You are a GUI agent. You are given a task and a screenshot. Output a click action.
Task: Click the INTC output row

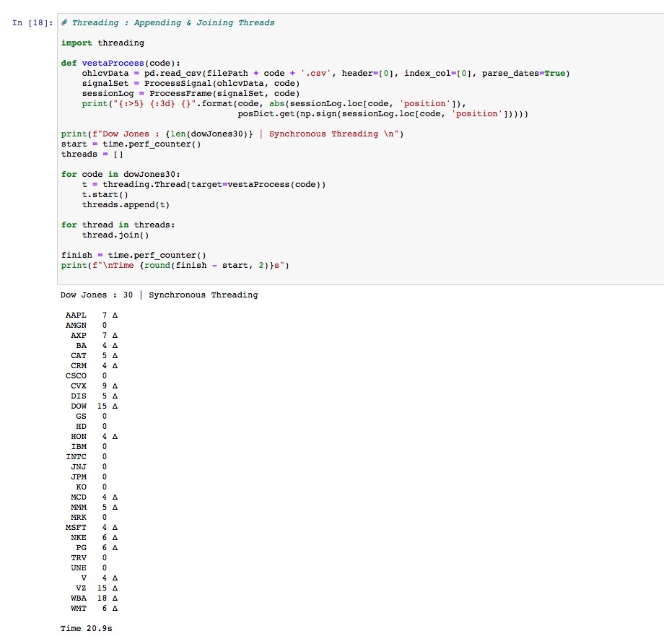[x=87, y=457]
